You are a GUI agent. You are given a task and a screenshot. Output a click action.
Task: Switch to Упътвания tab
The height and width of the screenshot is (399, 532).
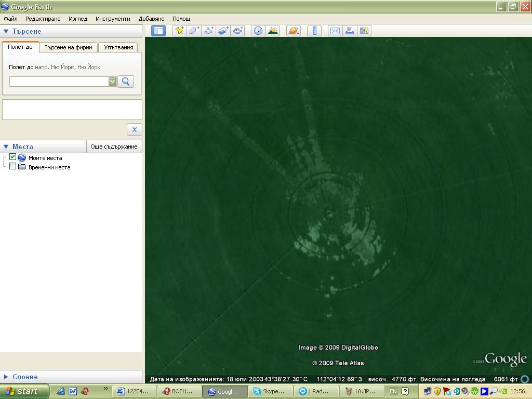(118, 47)
